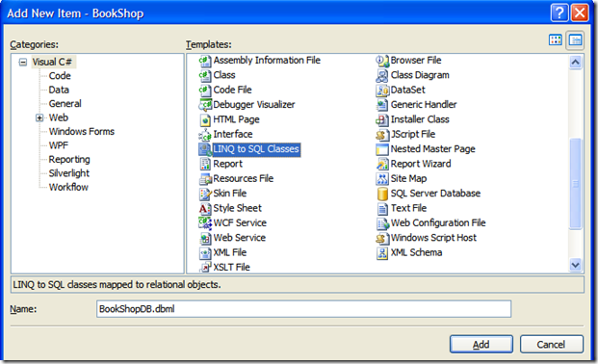Click the Report Wizard icon

[x=382, y=164]
